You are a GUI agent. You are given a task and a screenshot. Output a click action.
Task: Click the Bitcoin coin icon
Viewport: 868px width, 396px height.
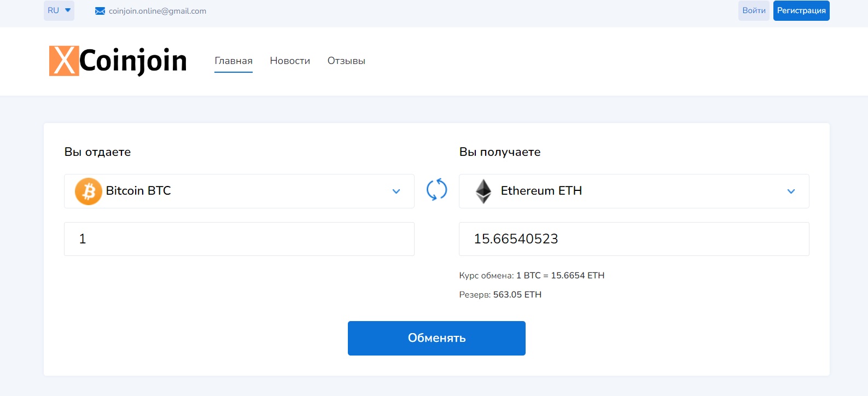pyautogui.click(x=89, y=191)
